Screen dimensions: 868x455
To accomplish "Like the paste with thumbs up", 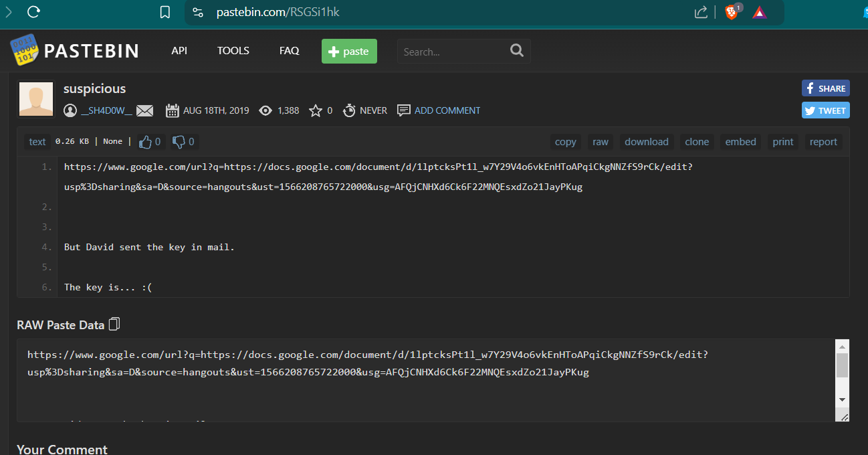I will click(145, 142).
